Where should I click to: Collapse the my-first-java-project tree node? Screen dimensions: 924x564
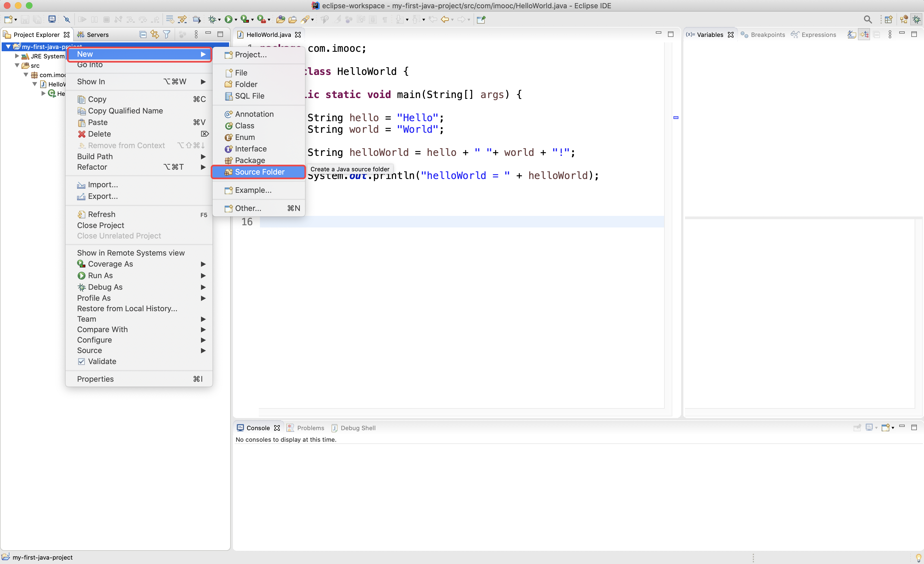8,47
